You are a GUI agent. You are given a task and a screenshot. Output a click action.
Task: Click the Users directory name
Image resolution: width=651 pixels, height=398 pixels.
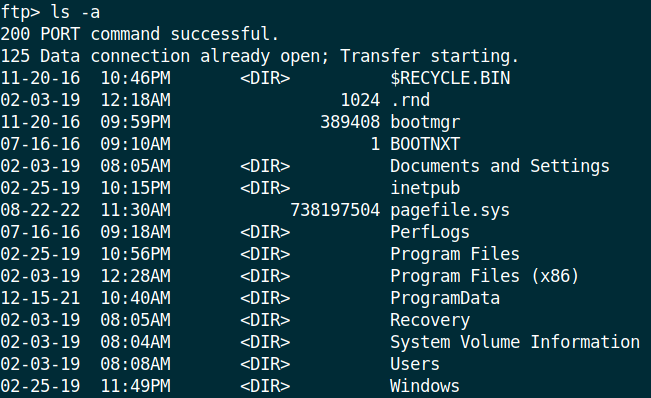pos(415,364)
